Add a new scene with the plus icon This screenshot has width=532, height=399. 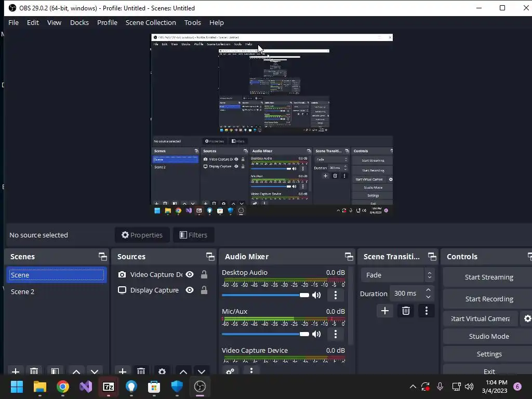pos(15,371)
